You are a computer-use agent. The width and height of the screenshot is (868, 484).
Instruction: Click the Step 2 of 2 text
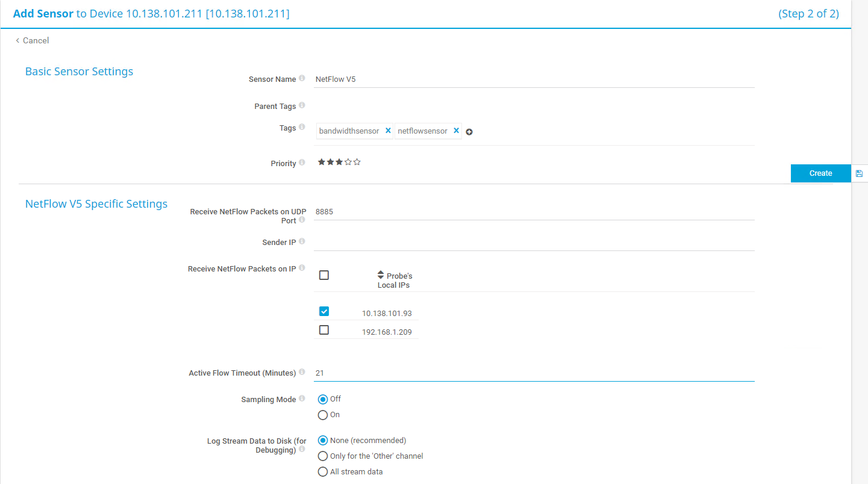tap(808, 13)
